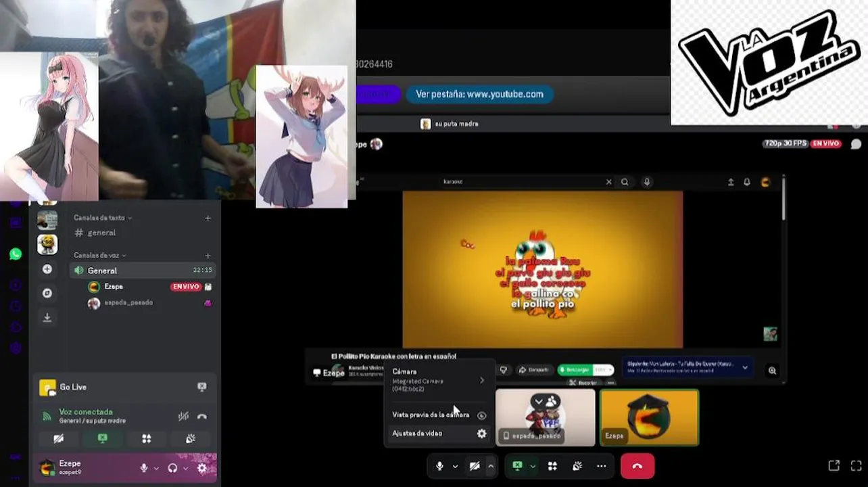Click the espada_pesado participant tile

tap(546, 417)
